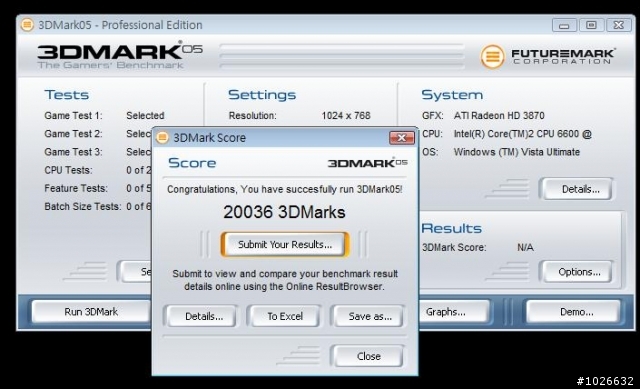Minimize the 3DMark05 main window
The image size is (640, 389).
564,25
